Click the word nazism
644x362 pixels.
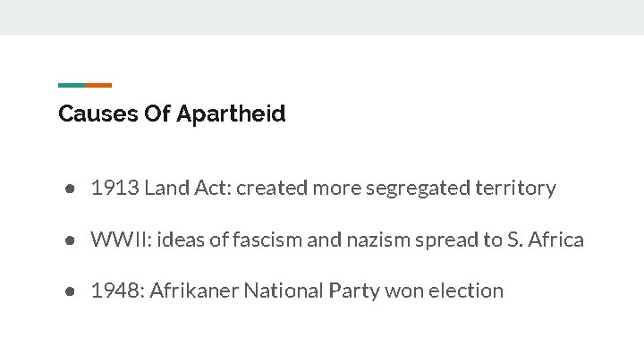pyautogui.click(x=378, y=240)
